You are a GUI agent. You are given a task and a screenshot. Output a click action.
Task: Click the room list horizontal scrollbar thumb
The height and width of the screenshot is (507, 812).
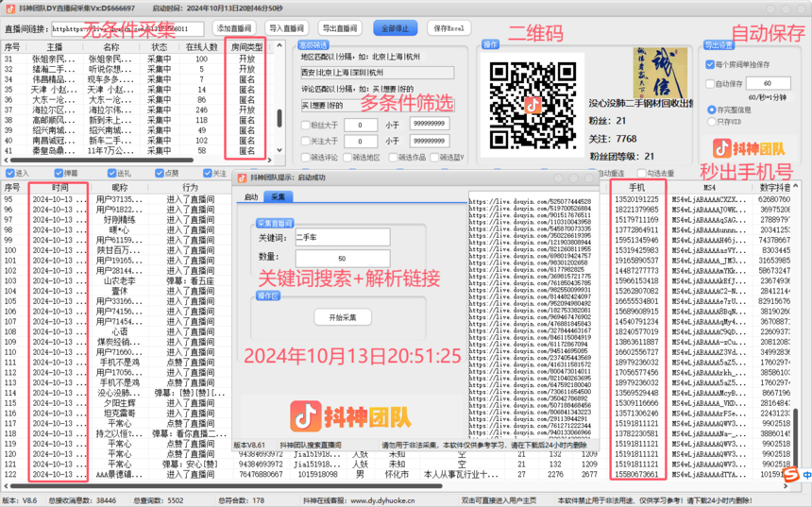101,160
